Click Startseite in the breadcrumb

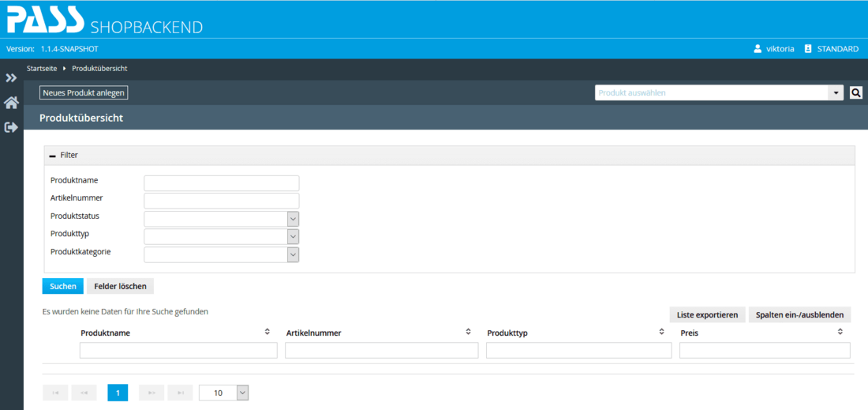[42, 69]
